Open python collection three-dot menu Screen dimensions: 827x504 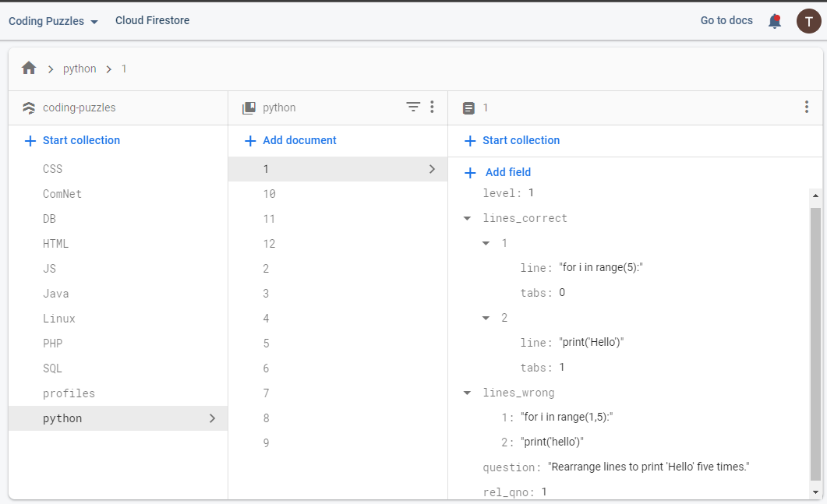432,107
